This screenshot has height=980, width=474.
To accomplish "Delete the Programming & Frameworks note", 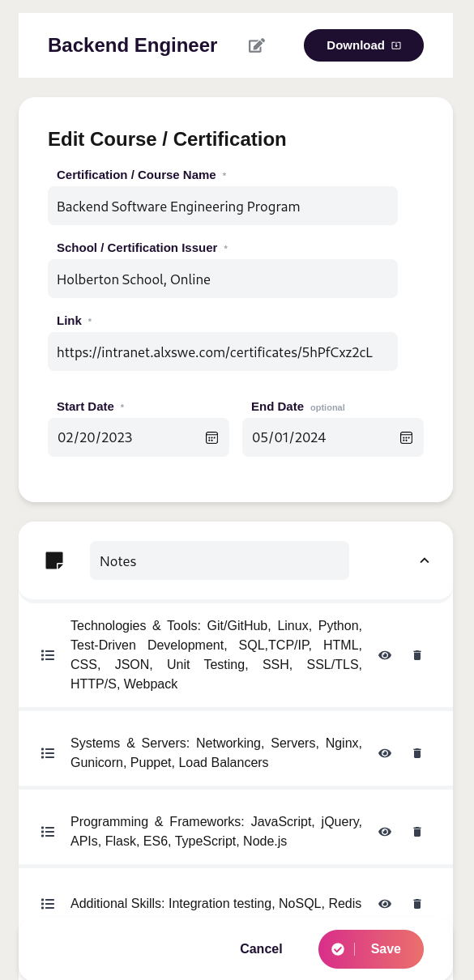I will (417, 832).
